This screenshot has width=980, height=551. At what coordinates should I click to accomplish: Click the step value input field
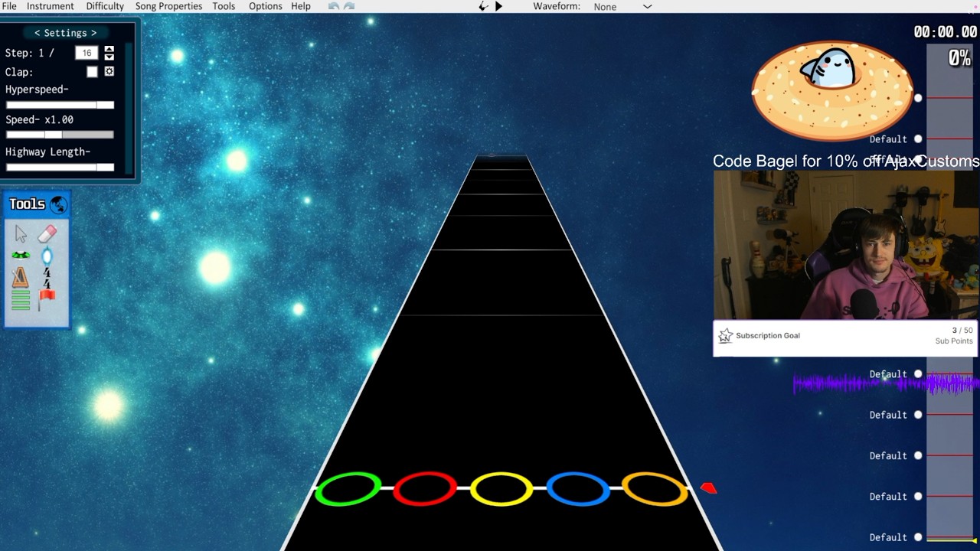(87, 53)
